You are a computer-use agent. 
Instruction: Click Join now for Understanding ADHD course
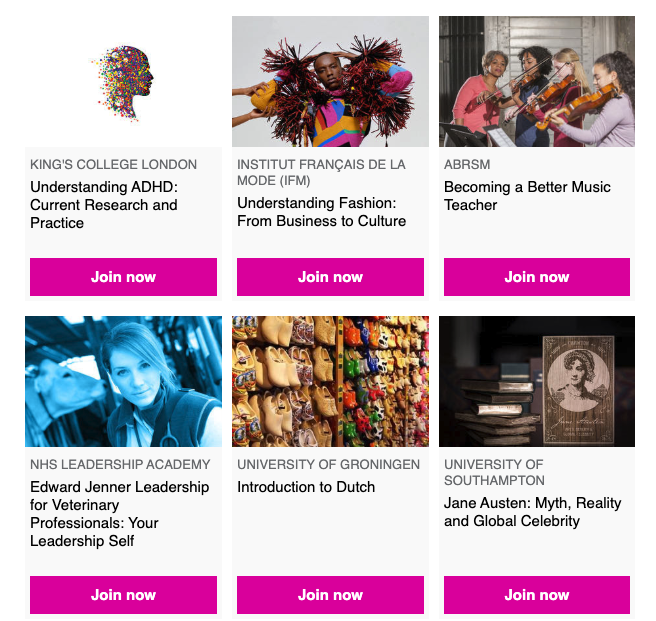tap(123, 277)
